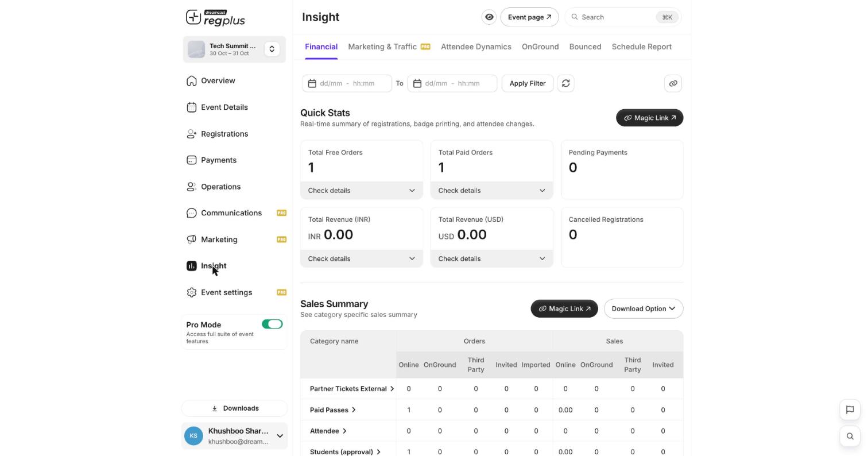Toggle Pro Mode switch off
This screenshot has width=868, height=456.
[x=272, y=324]
